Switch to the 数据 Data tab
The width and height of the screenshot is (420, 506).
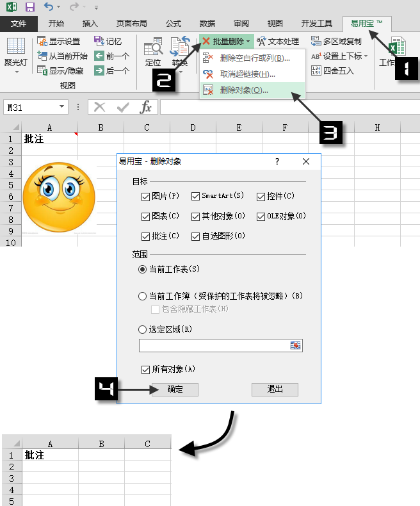tap(207, 24)
